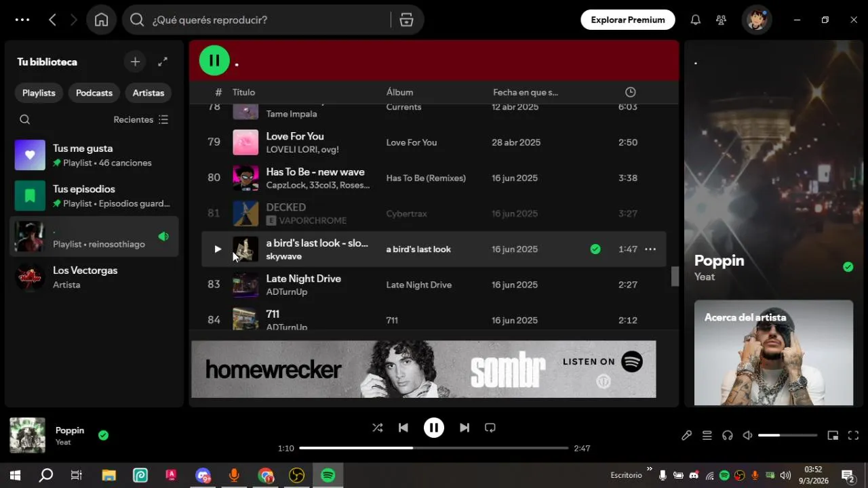Open OBS Studio from the taskbar
868x488 pixels.
click(296, 475)
